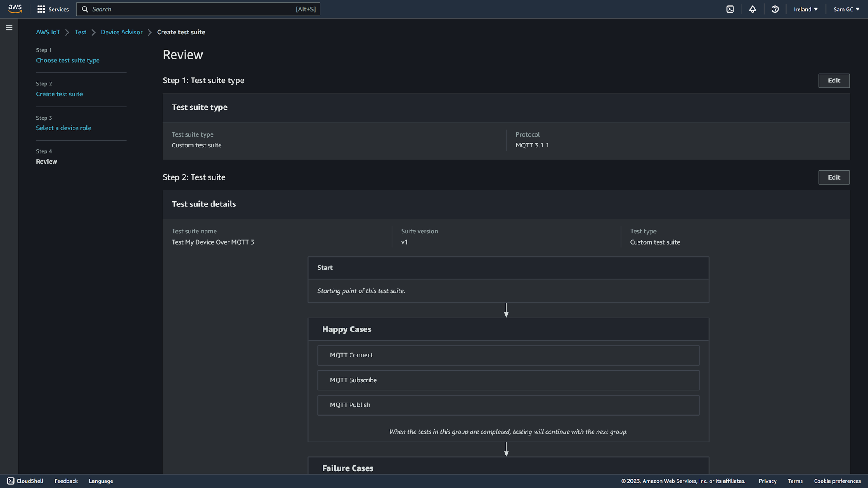This screenshot has height=488, width=868.
Task: Edit Step 2 Test suite
Action: pyautogui.click(x=834, y=177)
